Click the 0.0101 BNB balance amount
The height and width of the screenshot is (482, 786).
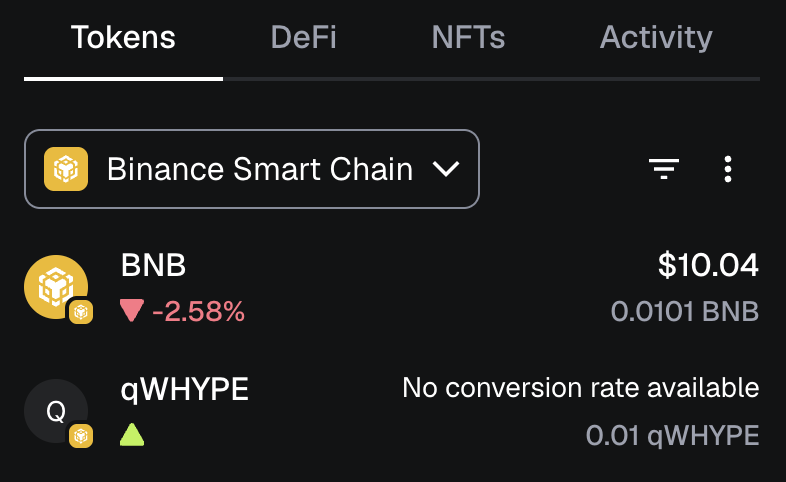685,311
